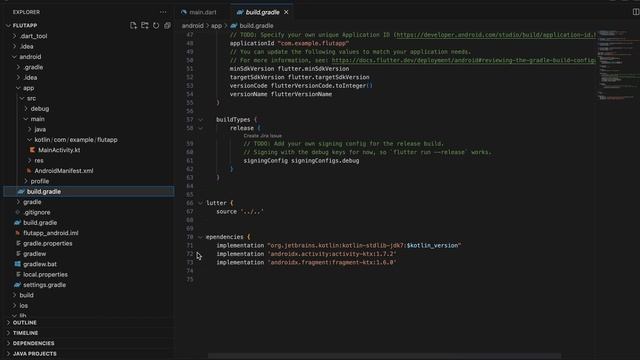
Task: Open gradlew.bat file
Action: 40,264
